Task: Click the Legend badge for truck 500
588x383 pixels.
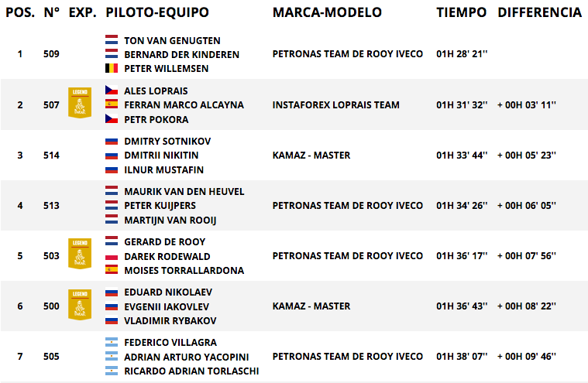Action: pos(80,304)
